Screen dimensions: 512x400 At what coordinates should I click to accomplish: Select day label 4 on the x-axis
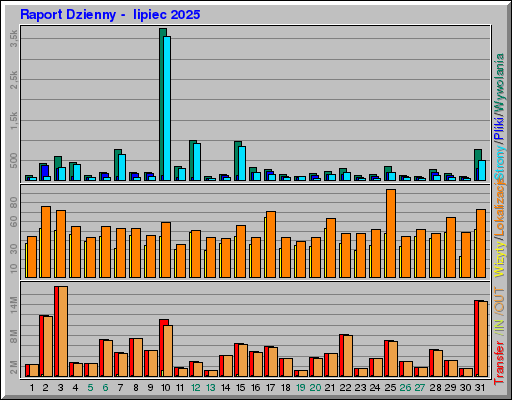click(x=75, y=388)
